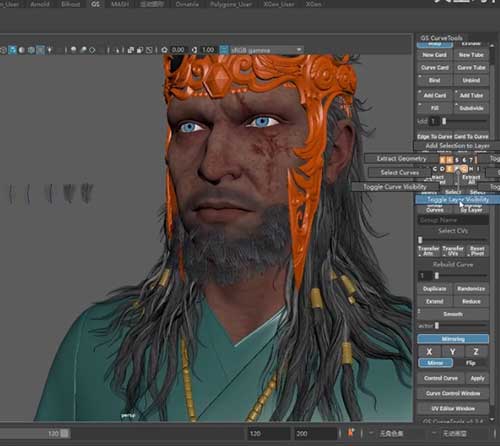Click the Curve Card button
Image resolution: width=500 pixels, height=446 pixels.
click(434, 68)
